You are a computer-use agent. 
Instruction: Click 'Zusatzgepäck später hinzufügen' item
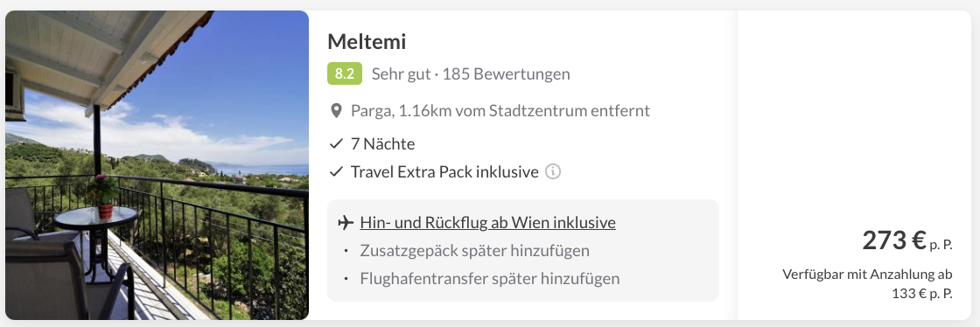(474, 251)
